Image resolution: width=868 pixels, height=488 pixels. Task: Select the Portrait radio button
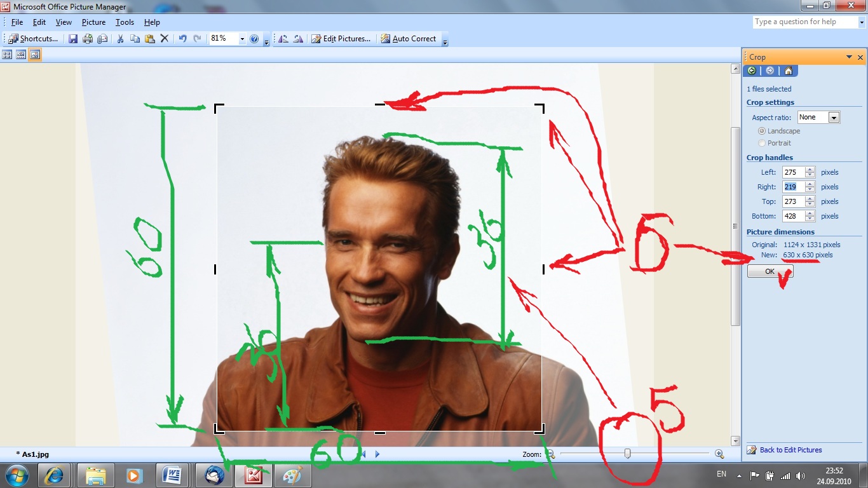[762, 143]
